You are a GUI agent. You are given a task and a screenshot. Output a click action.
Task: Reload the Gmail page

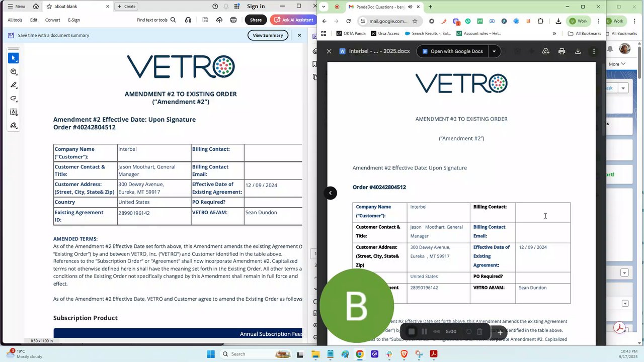[x=348, y=21]
